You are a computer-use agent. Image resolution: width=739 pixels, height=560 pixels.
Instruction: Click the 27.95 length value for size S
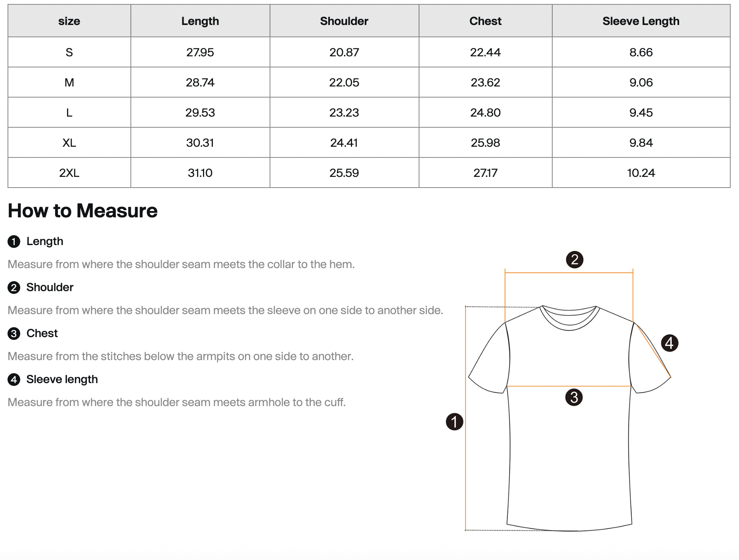coord(200,52)
